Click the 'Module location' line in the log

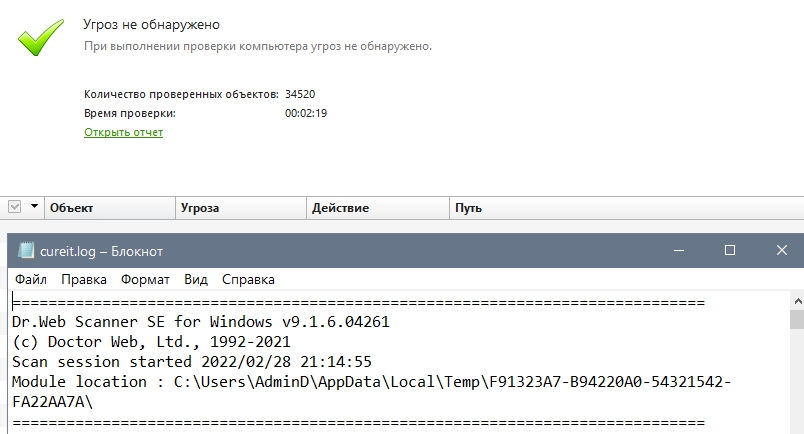coord(371,382)
